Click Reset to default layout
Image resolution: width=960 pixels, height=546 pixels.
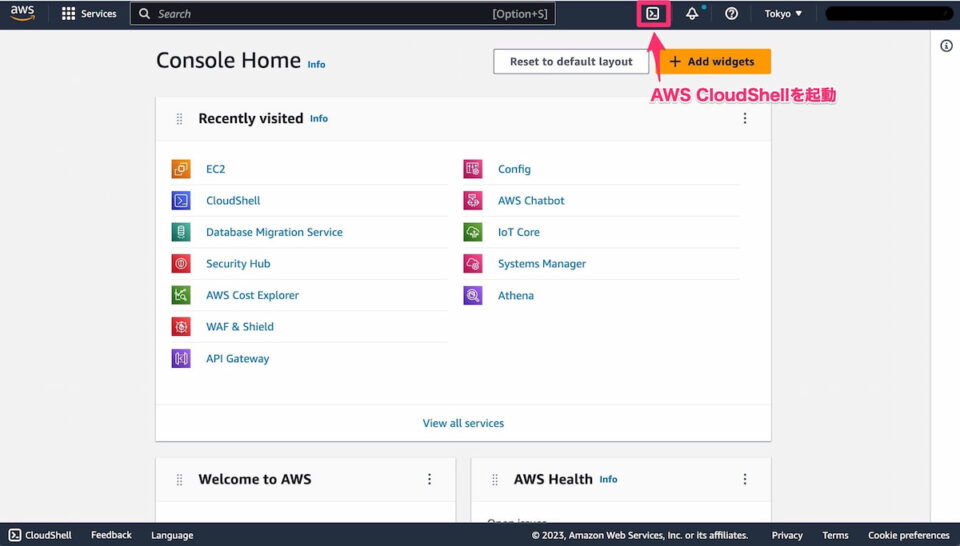(571, 61)
